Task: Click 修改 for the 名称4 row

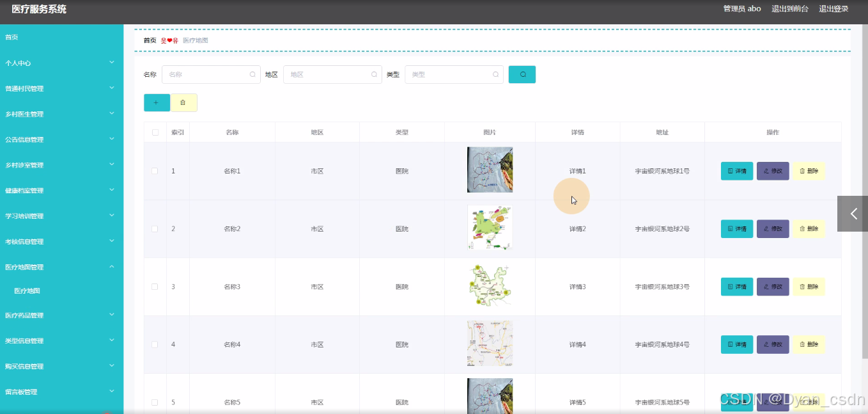Action: 773,344
